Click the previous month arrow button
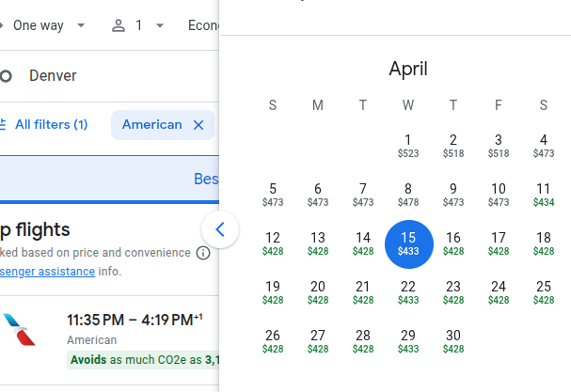The height and width of the screenshot is (392, 571). coord(220,228)
